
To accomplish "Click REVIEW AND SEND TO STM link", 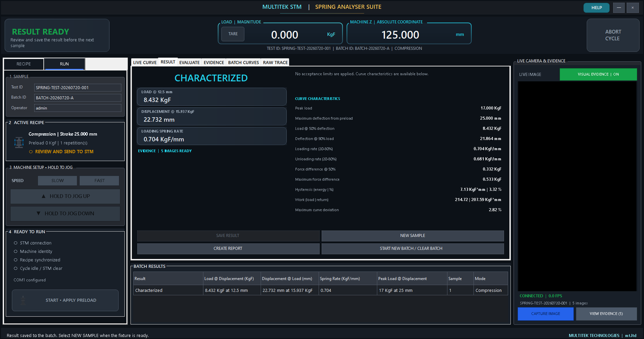I will [64, 152].
